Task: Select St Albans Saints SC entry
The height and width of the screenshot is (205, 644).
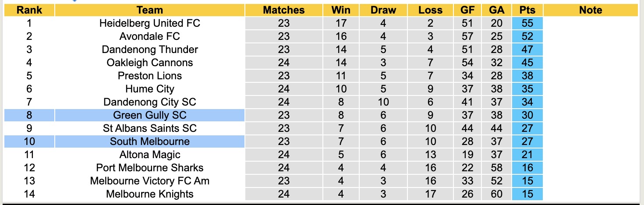Action: point(149,128)
